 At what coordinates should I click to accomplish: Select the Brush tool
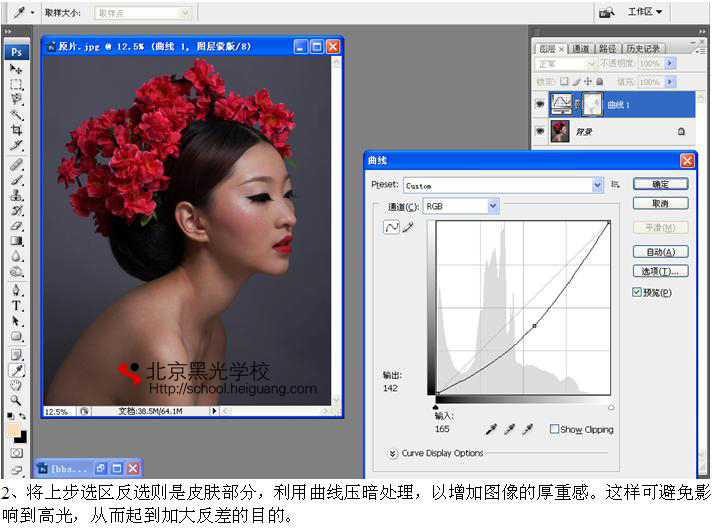pos(16,180)
